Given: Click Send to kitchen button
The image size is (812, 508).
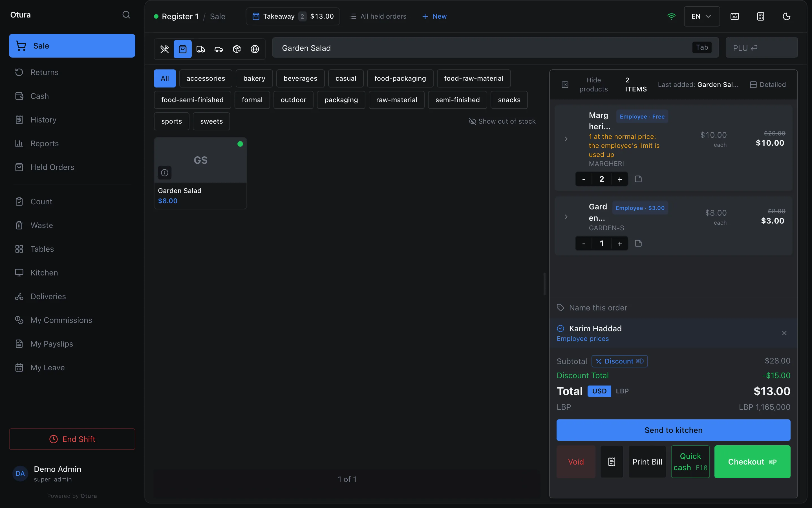Looking at the screenshot, I should [673, 430].
